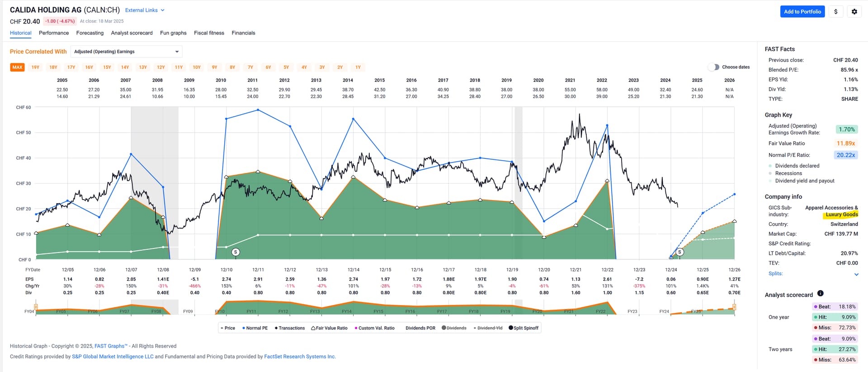Toggle the Price series in the legend
This screenshot has width=868, height=372.
228,328
